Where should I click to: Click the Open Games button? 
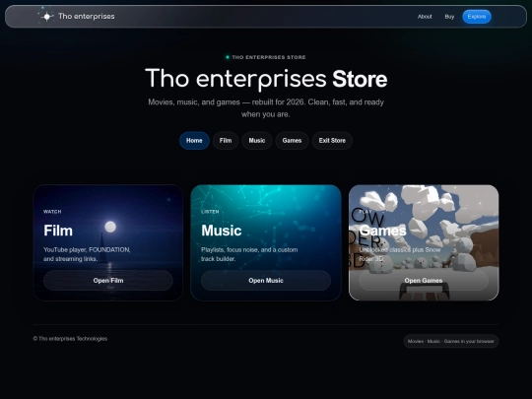[424, 280]
